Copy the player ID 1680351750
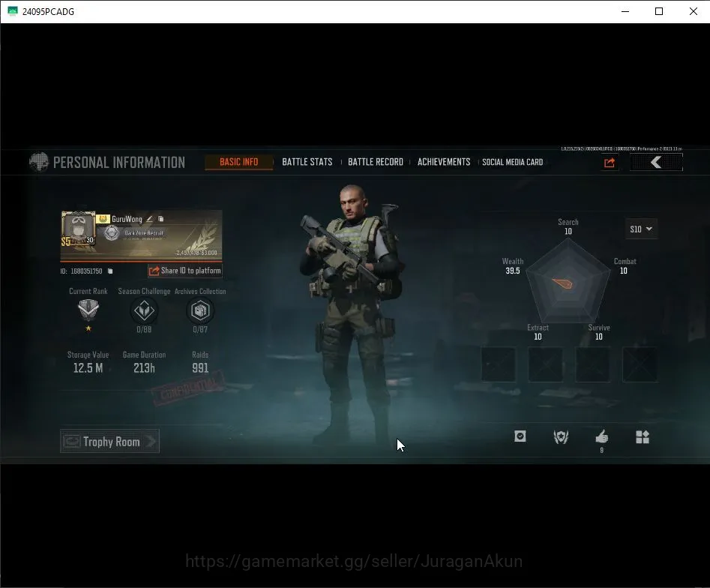This screenshot has height=588, width=710. coord(110,271)
